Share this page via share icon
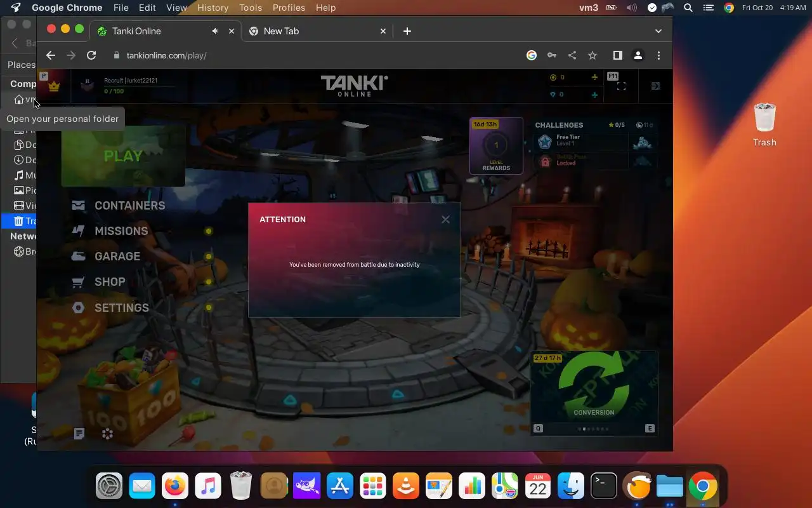812x508 pixels. point(572,55)
